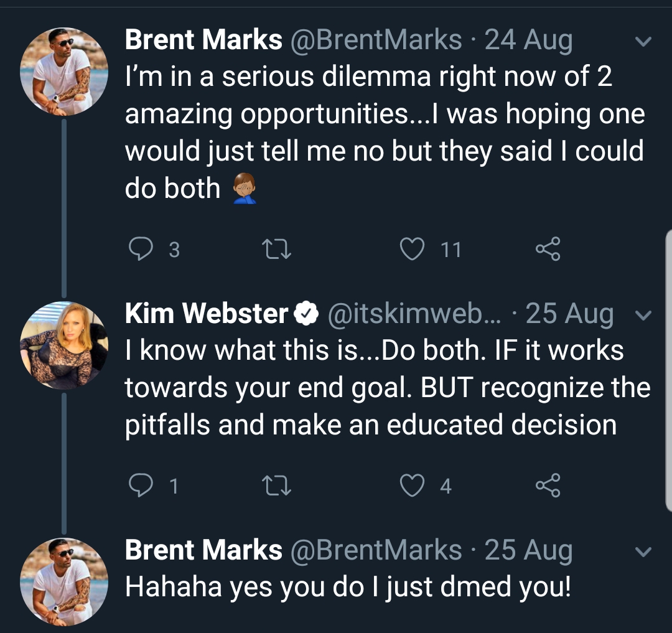Retweet Brent Marks' dilemma tweet
Screen dimensions: 672x633
pyautogui.click(x=277, y=249)
